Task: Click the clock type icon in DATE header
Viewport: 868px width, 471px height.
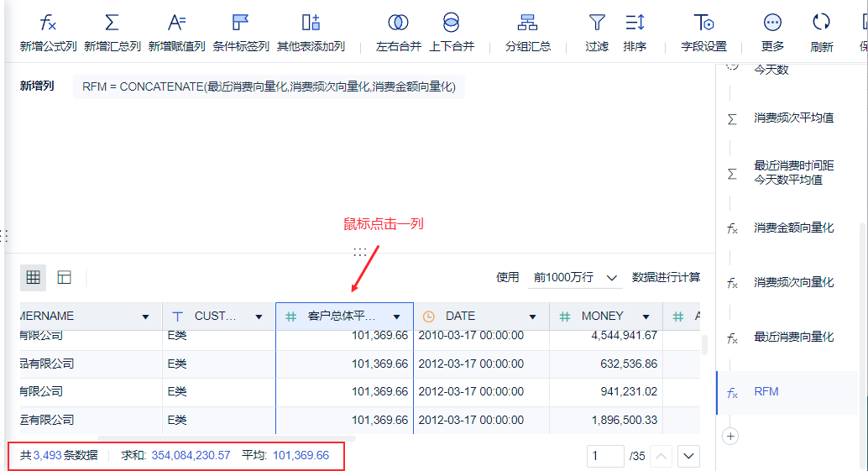Action: (x=428, y=317)
